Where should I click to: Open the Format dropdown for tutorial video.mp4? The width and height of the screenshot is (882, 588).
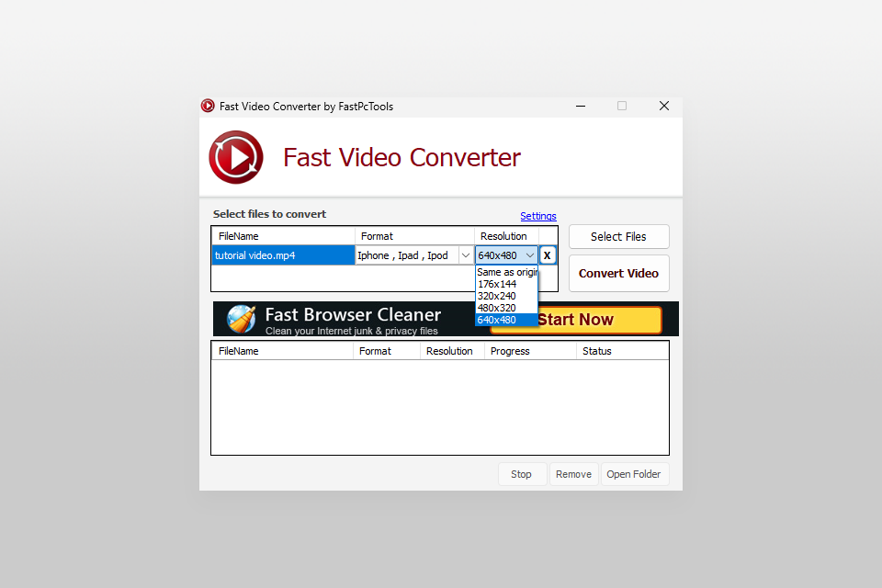(x=466, y=254)
